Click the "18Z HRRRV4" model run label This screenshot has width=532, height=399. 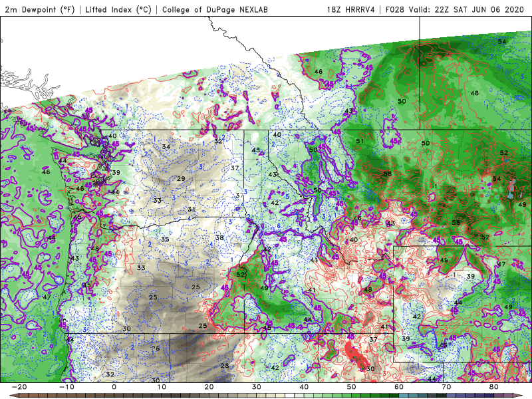pos(350,9)
